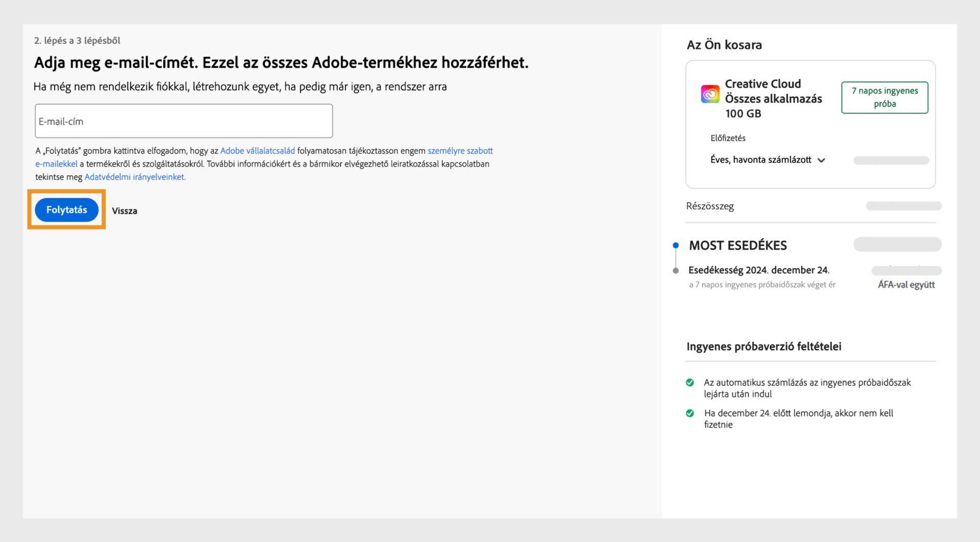Screen dimensions: 980x542
Task: Click the Részösszeg label
Action: click(710, 206)
